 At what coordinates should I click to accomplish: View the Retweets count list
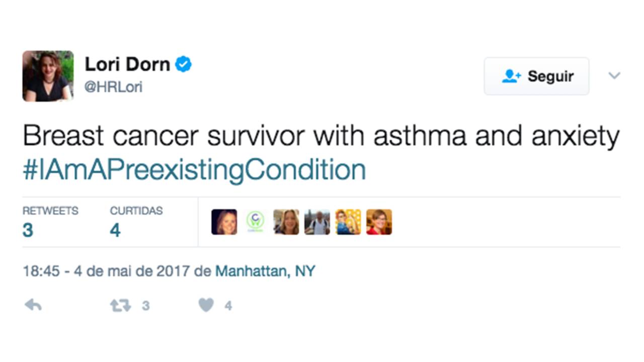(x=50, y=222)
